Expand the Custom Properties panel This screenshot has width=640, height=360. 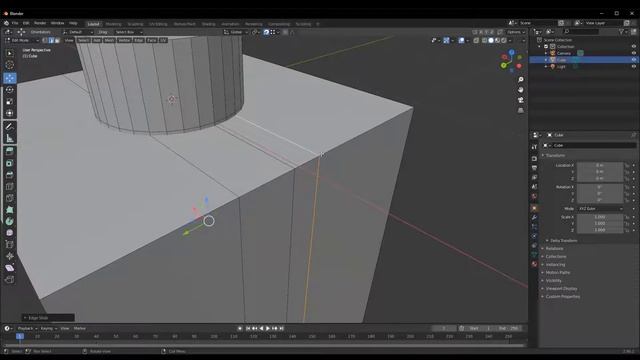(562, 296)
